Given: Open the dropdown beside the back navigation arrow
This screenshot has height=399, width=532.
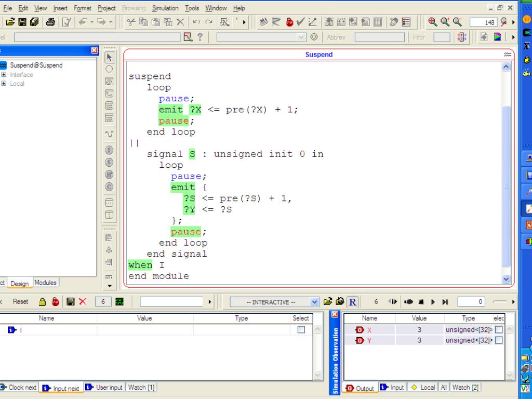Looking at the screenshot, I should click(91, 22).
